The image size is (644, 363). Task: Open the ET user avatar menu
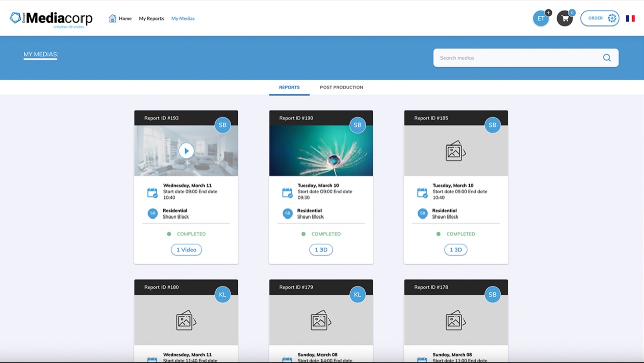pyautogui.click(x=541, y=19)
